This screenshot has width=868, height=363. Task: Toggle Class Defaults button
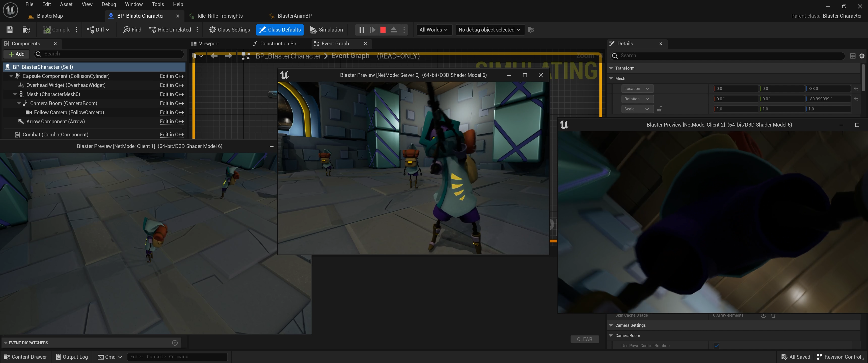point(280,30)
